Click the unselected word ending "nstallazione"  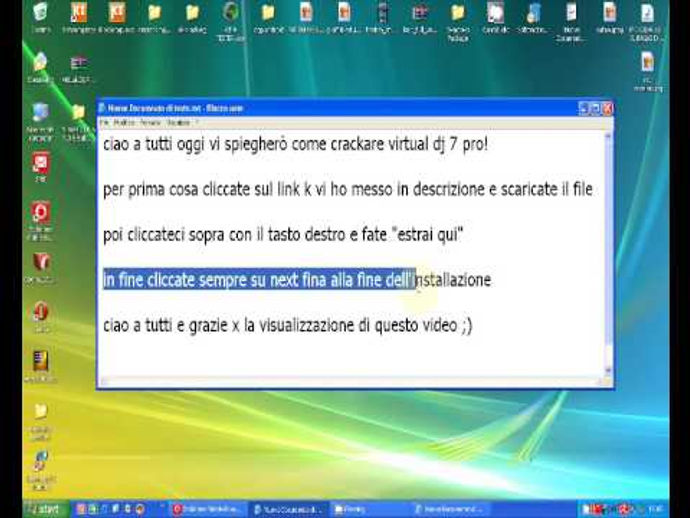[453, 280]
